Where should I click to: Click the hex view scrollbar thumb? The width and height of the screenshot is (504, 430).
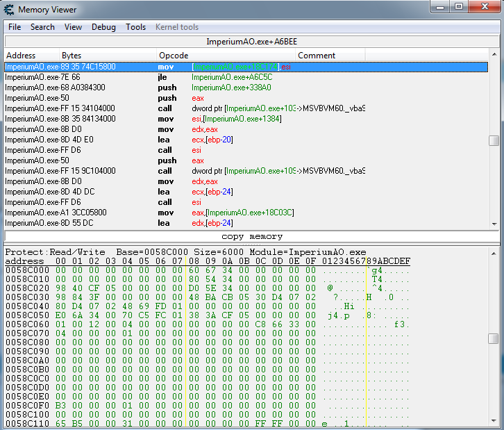[x=494, y=338]
